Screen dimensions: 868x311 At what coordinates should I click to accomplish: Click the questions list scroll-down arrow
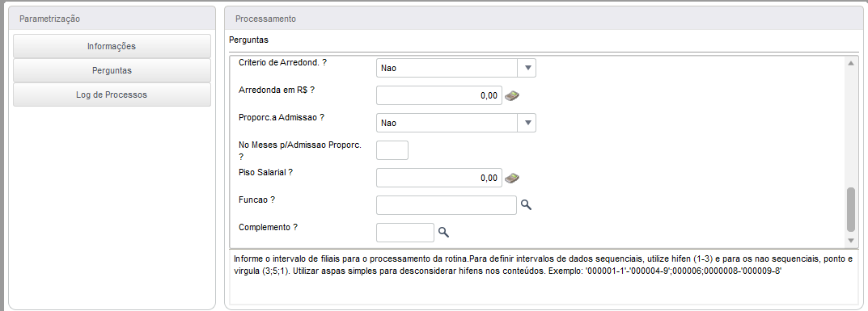tap(851, 241)
